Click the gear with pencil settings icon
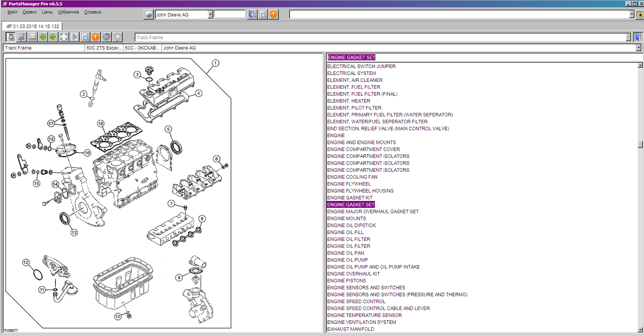This screenshot has height=335, width=644. [106, 37]
